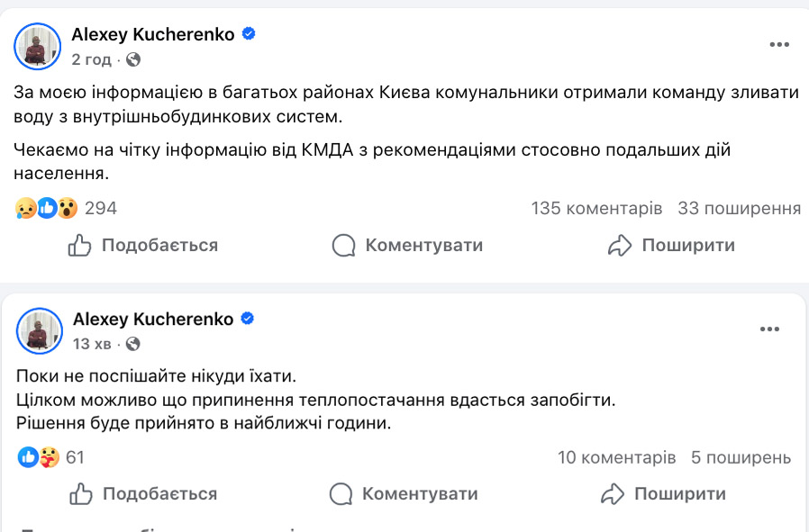
Task: Open the 33 поширення shares link
Action: click(739, 208)
